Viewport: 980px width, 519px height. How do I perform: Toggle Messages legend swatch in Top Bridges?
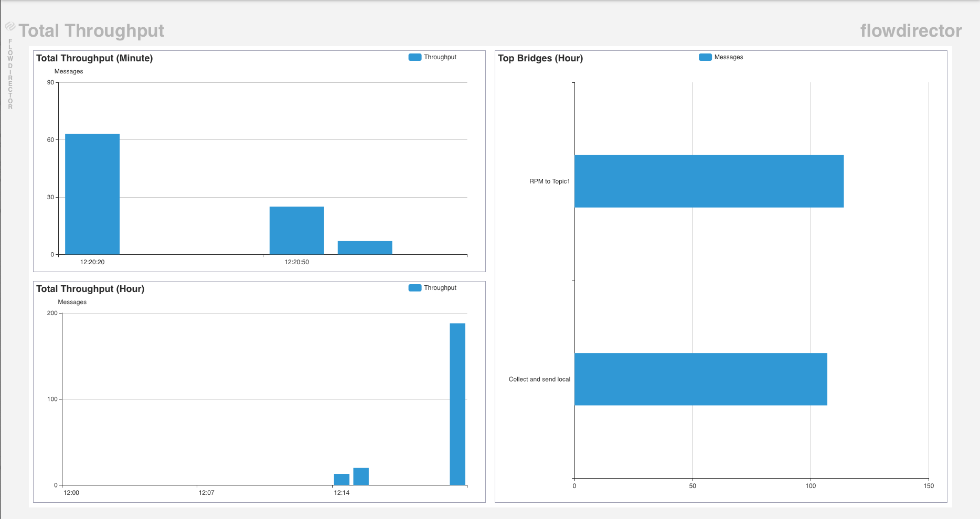coord(705,57)
